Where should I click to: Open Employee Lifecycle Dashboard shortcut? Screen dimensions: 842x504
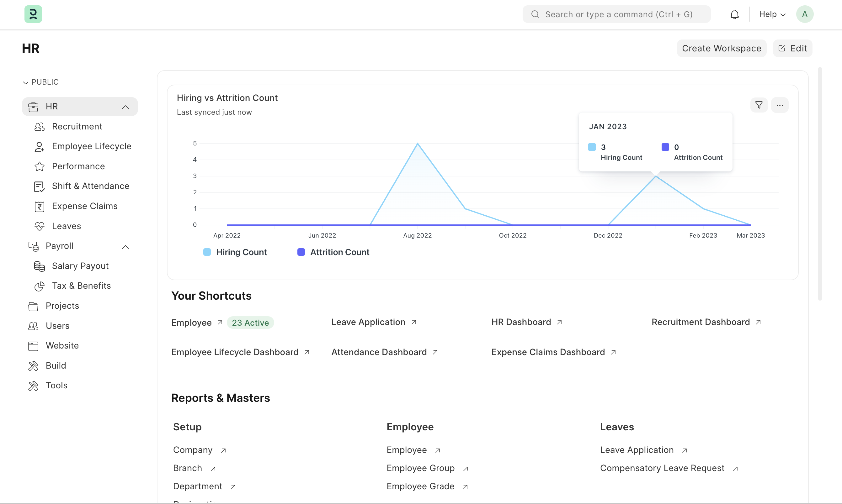point(235,352)
